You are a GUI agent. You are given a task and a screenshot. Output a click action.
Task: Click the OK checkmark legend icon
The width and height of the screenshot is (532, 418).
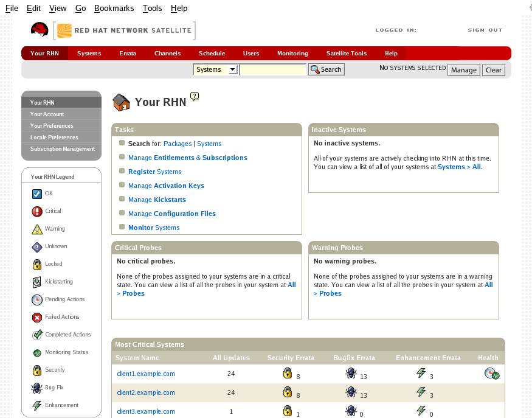pyautogui.click(x=37, y=194)
